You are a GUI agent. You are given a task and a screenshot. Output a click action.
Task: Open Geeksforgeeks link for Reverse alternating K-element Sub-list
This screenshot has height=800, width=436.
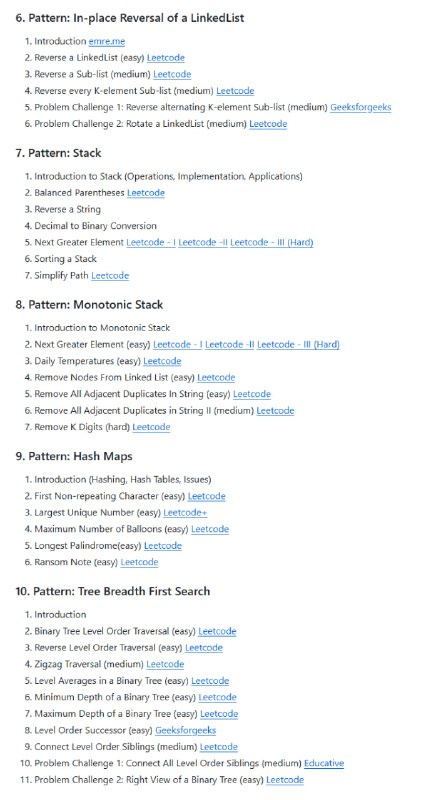[361, 108]
